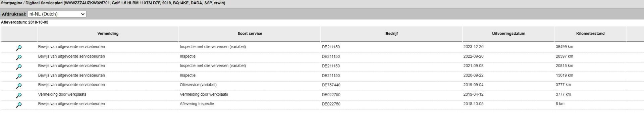
Task: Select the DE757440 company cell
Action: (331, 85)
